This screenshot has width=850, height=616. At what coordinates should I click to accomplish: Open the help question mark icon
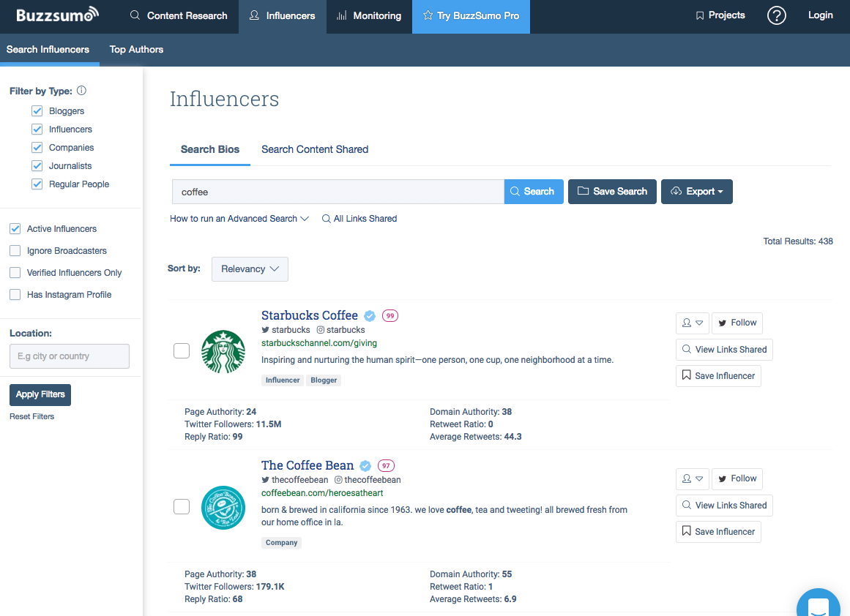click(776, 15)
